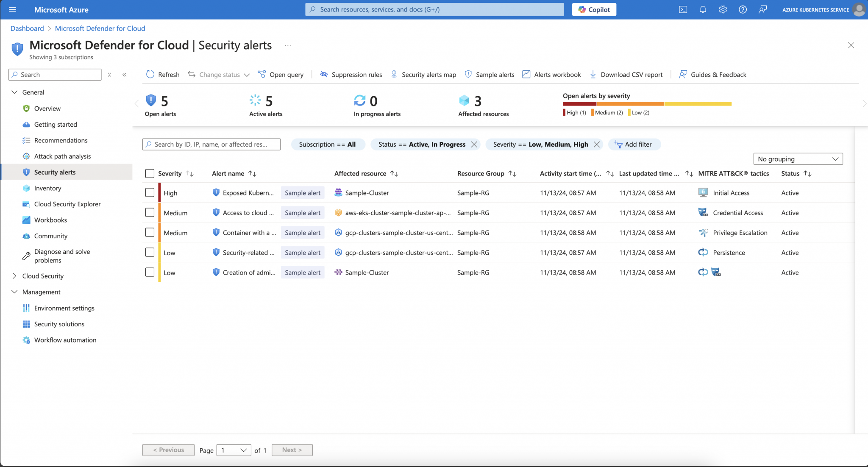
Task: Open the Change status dropdown
Action: click(x=219, y=75)
